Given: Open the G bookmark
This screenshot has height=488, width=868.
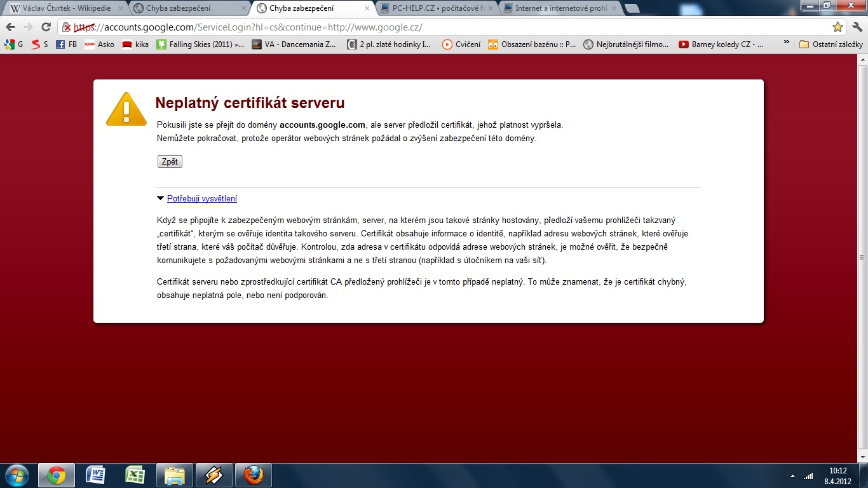Looking at the screenshot, I should pyautogui.click(x=13, y=44).
